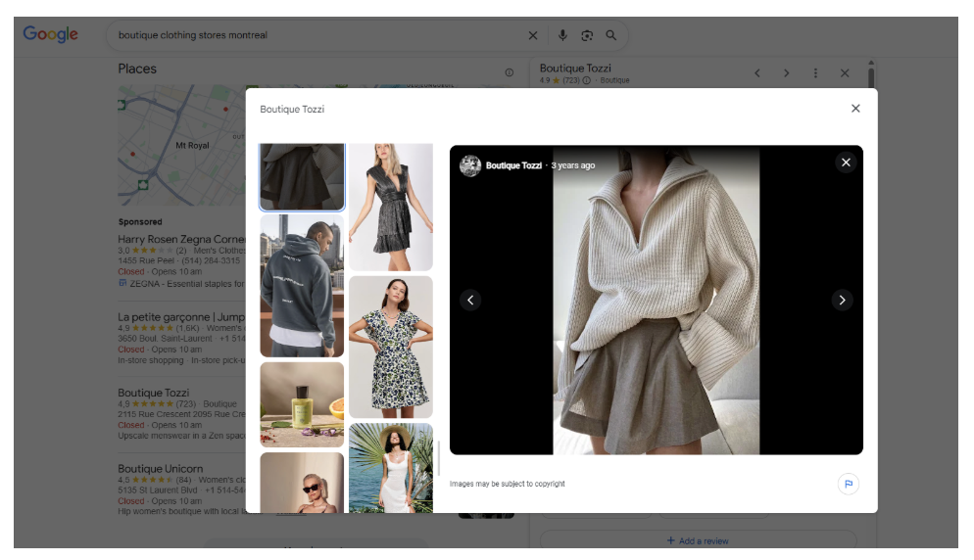Viewport: 974px width, 560px height.
Task: Select the white dress with hat thumbnail
Action: pos(390,468)
